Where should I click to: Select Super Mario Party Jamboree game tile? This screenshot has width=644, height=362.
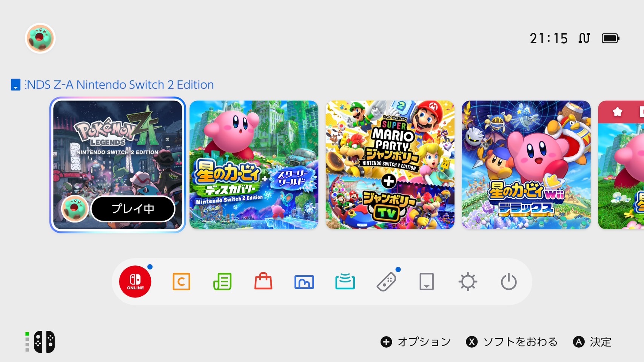tap(390, 165)
